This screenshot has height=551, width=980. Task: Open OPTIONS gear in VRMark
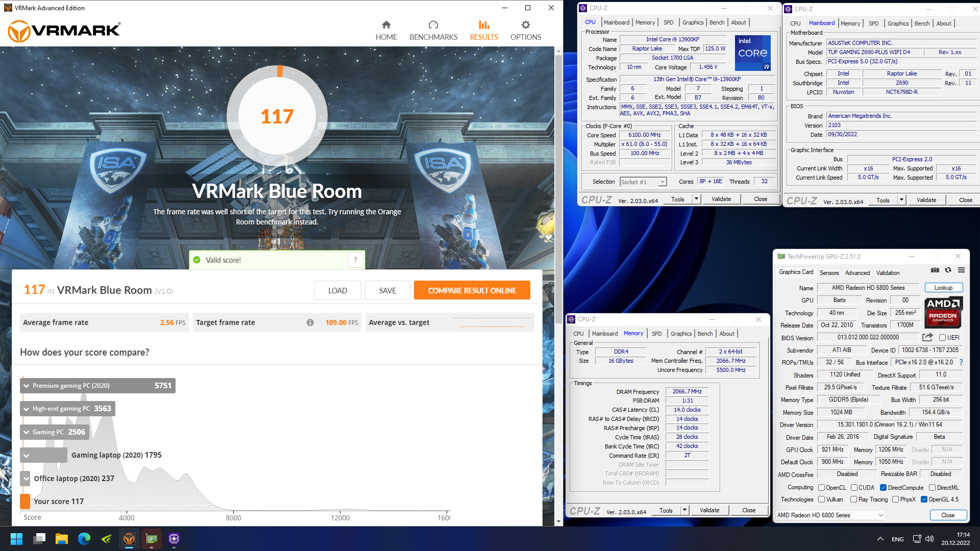(x=526, y=31)
